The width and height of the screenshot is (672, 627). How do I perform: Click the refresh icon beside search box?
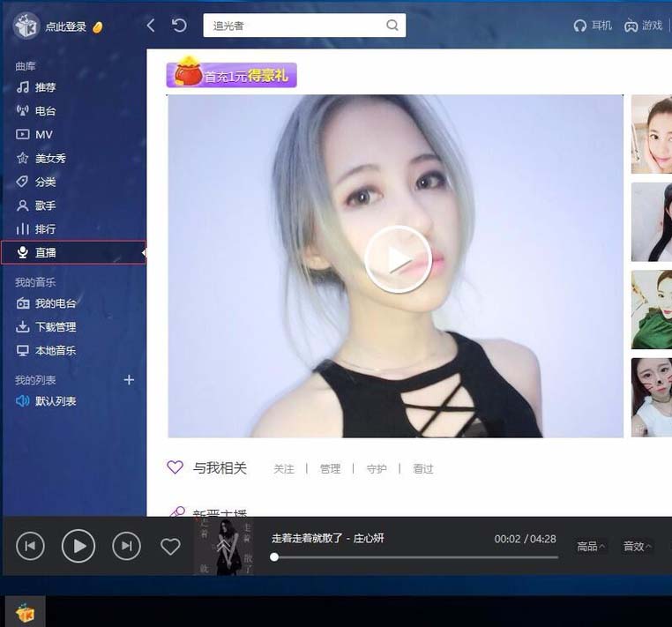(x=179, y=26)
